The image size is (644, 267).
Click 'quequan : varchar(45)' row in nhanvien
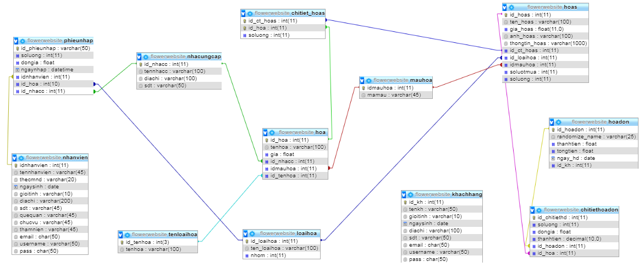point(50,215)
